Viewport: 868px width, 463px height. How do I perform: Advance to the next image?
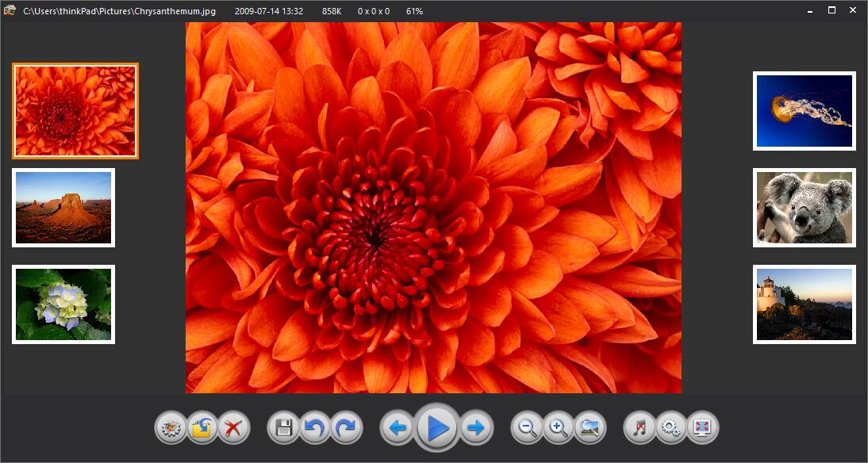click(476, 429)
